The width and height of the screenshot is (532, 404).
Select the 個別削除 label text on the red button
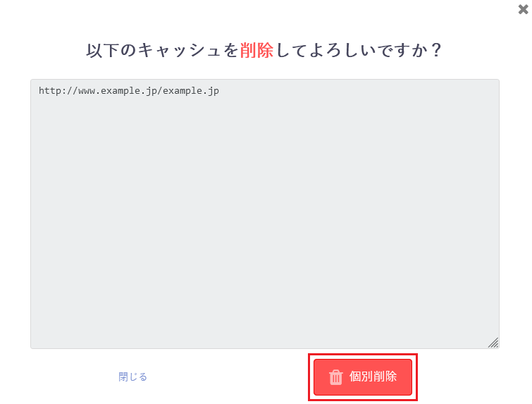pos(373,377)
